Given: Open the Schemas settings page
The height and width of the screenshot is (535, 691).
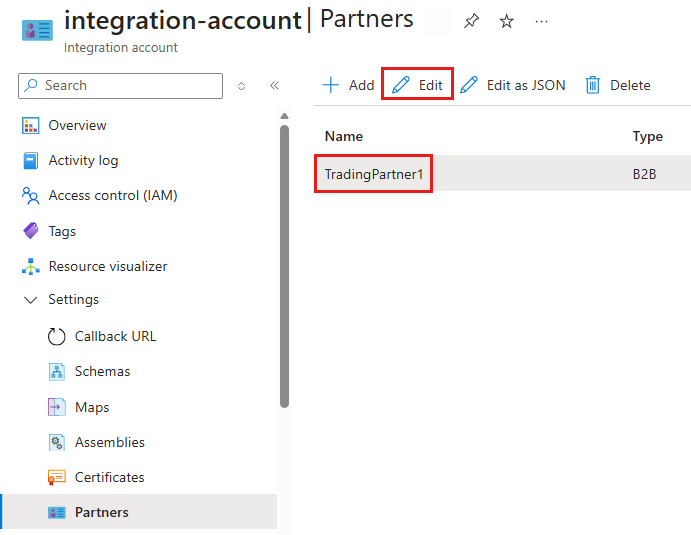Looking at the screenshot, I should tap(102, 372).
